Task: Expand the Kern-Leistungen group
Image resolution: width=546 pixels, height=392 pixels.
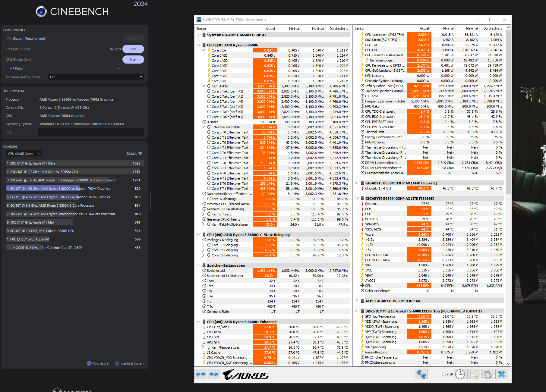Action: [x=361, y=60]
